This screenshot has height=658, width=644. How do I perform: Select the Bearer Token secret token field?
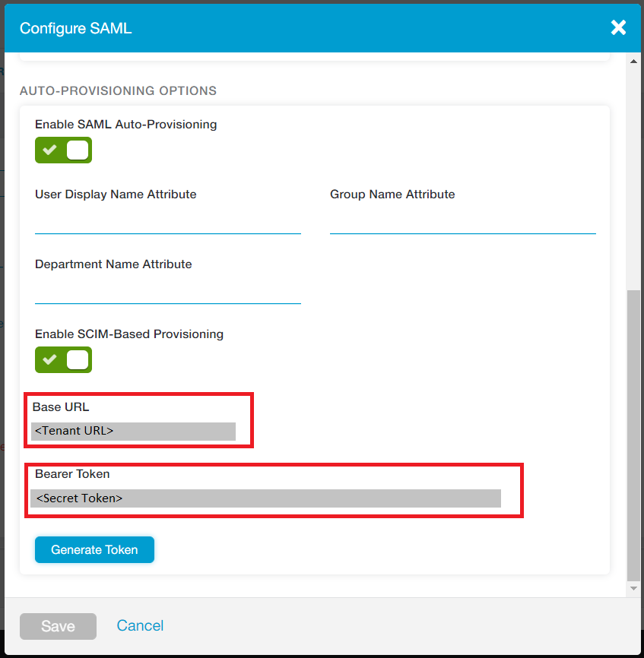pos(266,498)
